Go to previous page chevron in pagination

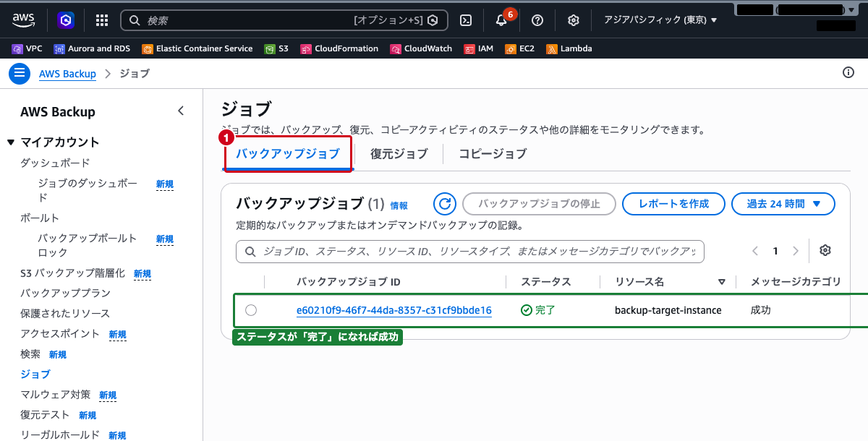[755, 251]
